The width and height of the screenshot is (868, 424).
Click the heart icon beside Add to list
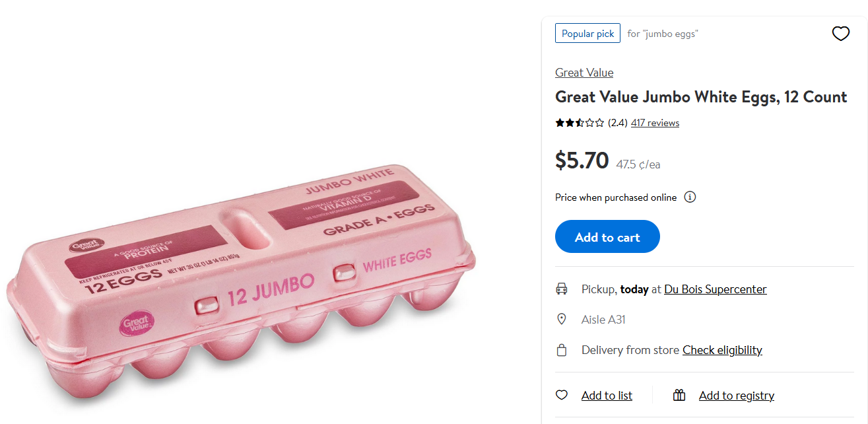(x=562, y=395)
